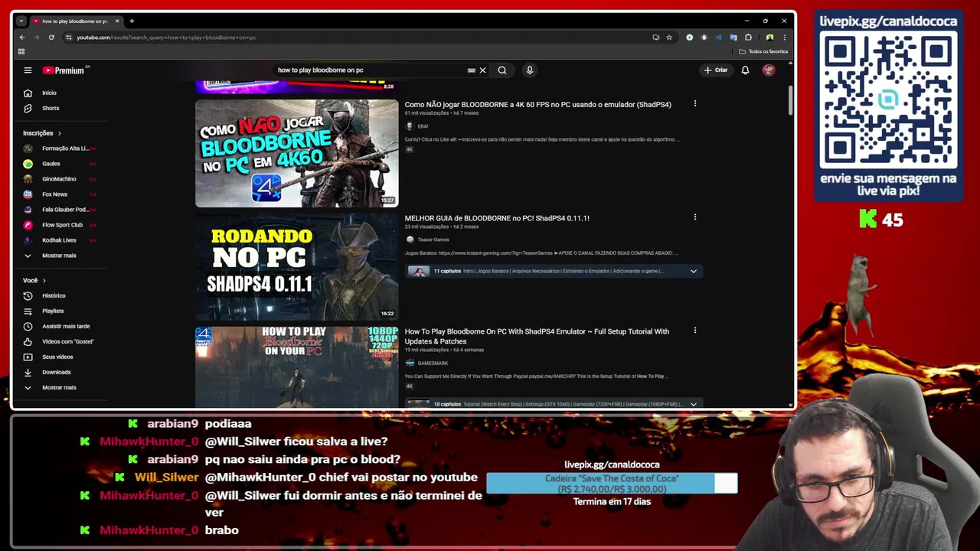
Task: Go back in the browser
Action: pyautogui.click(x=22, y=37)
